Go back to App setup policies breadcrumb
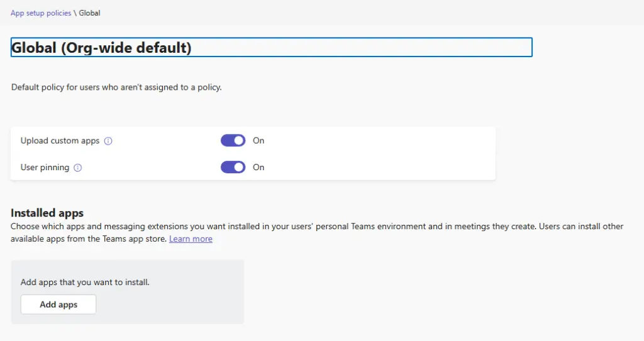 point(41,13)
